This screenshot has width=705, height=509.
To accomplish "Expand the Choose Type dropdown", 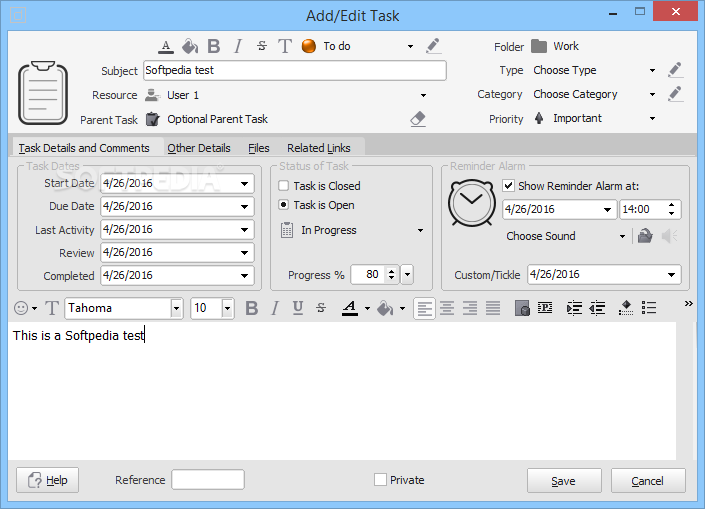I will (652, 71).
